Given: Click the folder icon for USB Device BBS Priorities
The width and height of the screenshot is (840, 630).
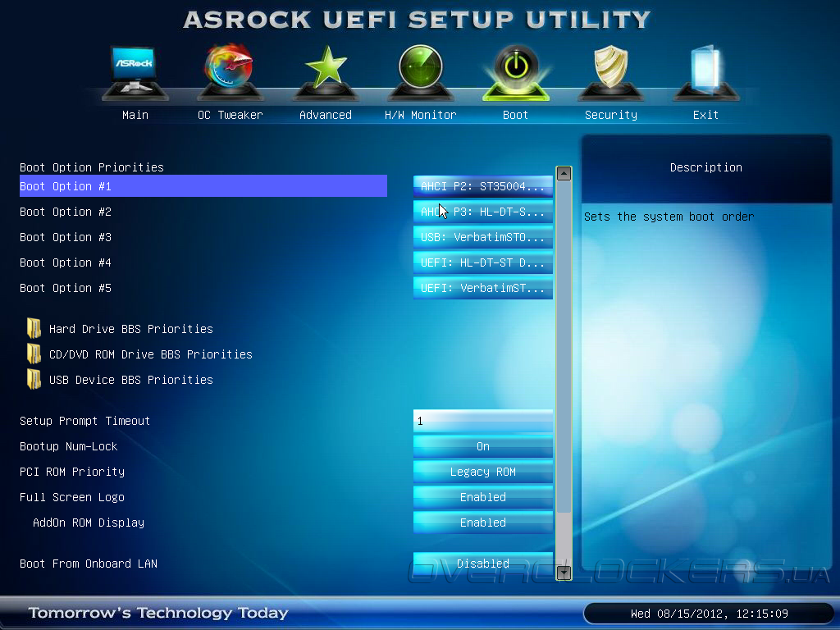Looking at the screenshot, I should [34, 379].
